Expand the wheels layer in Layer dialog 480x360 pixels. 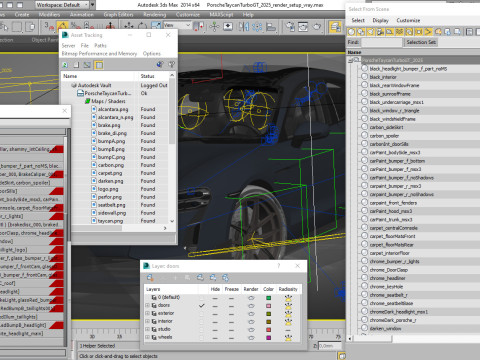[x=147, y=337]
